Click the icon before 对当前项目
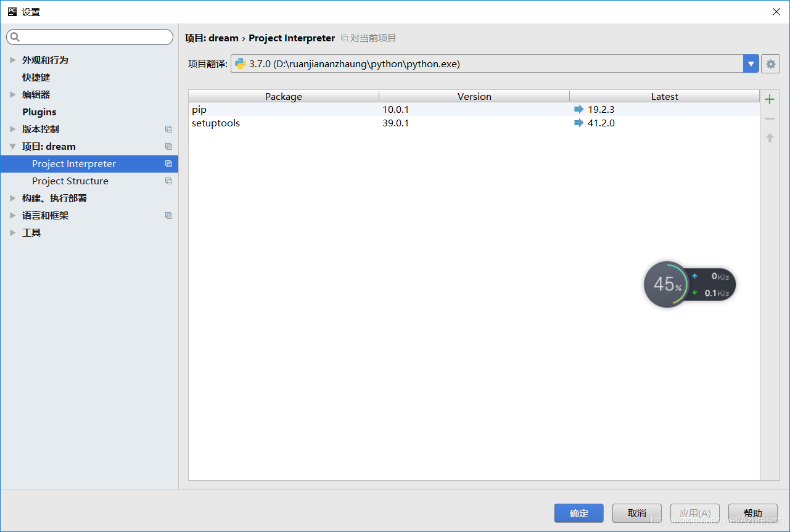 (x=344, y=38)
